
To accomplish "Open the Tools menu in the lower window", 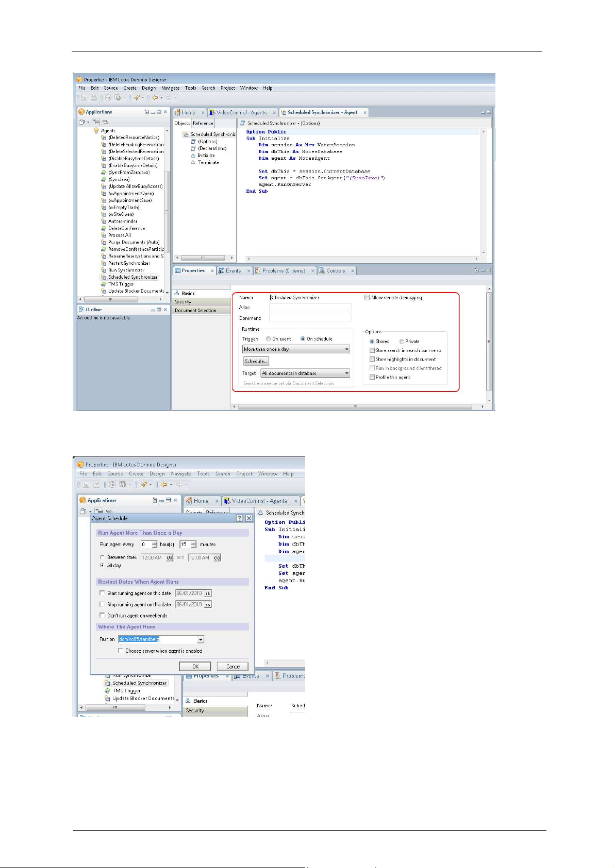I will coord(204,474).
